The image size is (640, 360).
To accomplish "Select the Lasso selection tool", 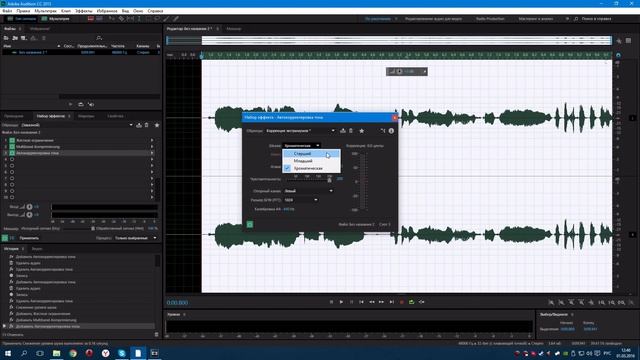I will tap(157, 19).
